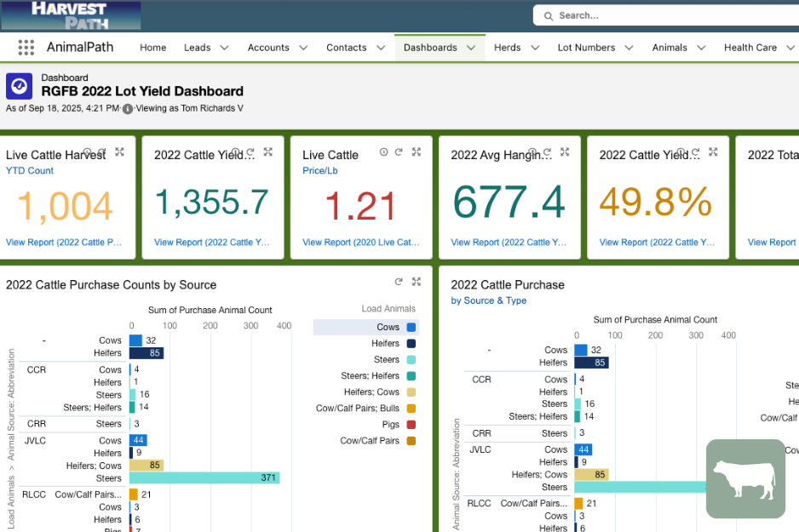
Task: Open the Animals tab dropdown arrow
Action: pos(701,48)
